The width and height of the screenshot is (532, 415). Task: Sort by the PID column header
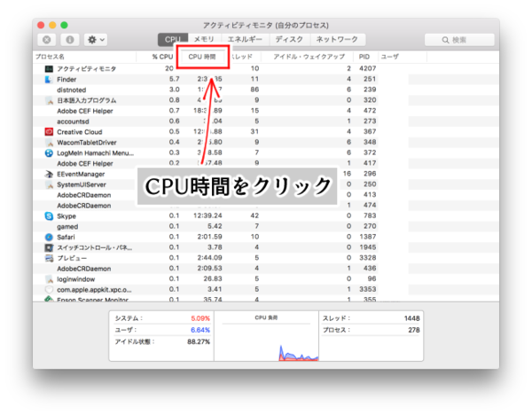click(364, 57)
